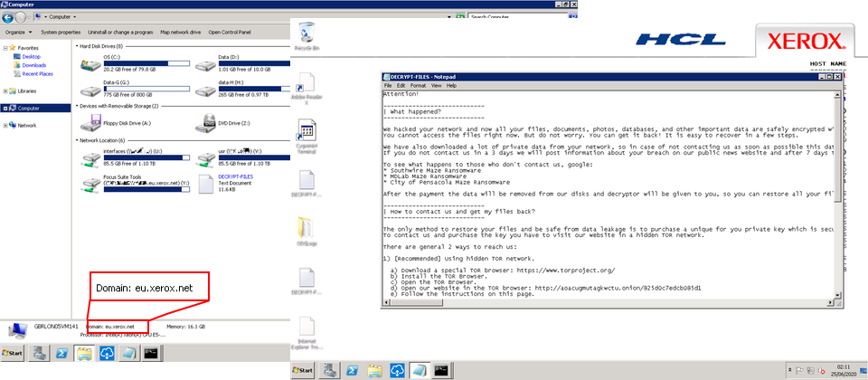The image size is (868, 380).
Task: Open Command Prompt in Computer window's taskbar
Action: click(x=153, y=353)
